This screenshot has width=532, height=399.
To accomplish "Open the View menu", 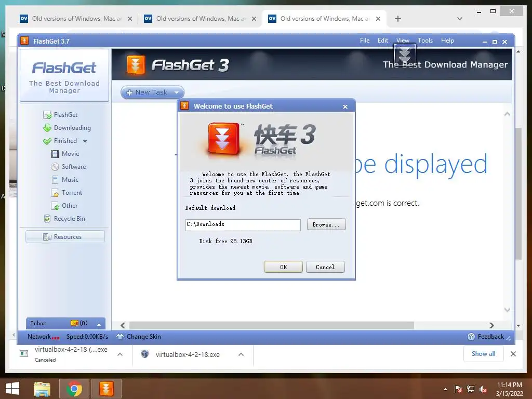I will coord(403,41).
